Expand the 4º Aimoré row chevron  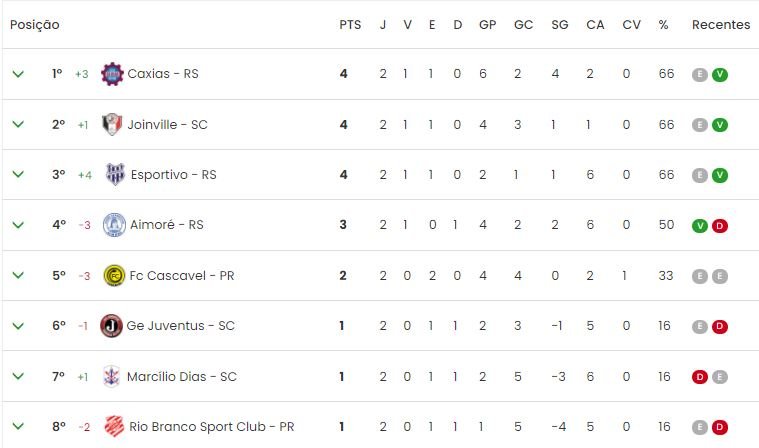pos(18,225)
